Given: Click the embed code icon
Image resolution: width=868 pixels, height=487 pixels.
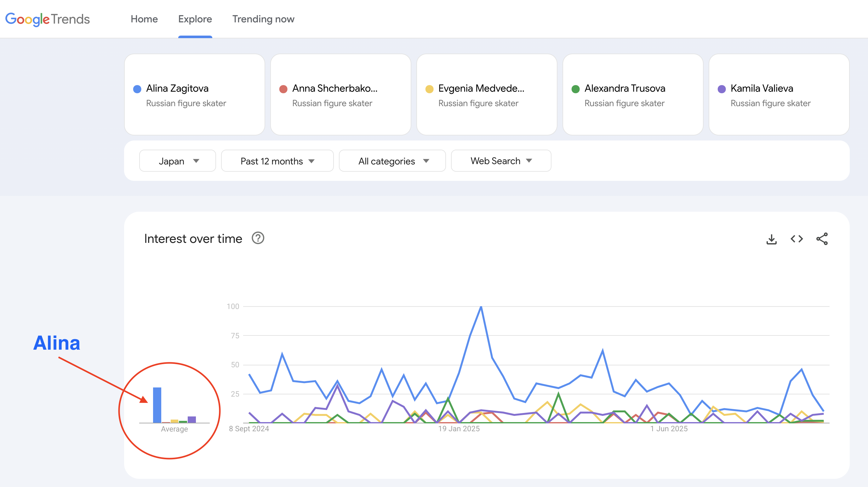Looking at the screenshot, I should click(x=797, y=239).
